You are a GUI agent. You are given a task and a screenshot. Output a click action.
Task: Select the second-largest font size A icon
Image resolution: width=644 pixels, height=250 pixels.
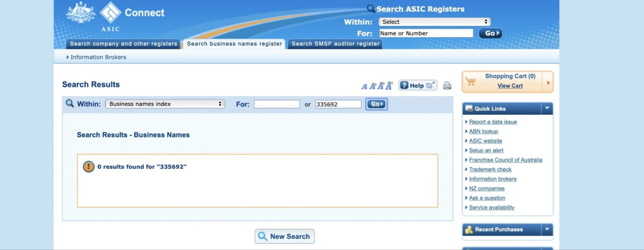[x=380, y=86]
